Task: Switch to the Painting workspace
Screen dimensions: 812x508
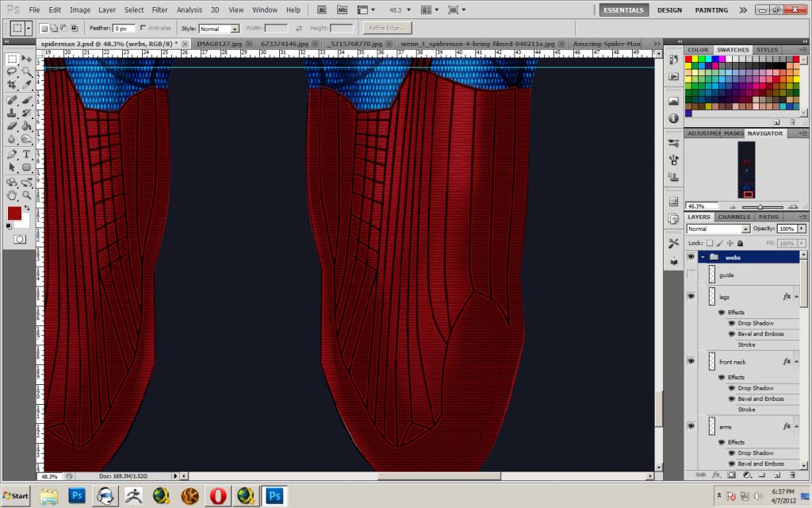Action: pos(711,10)
